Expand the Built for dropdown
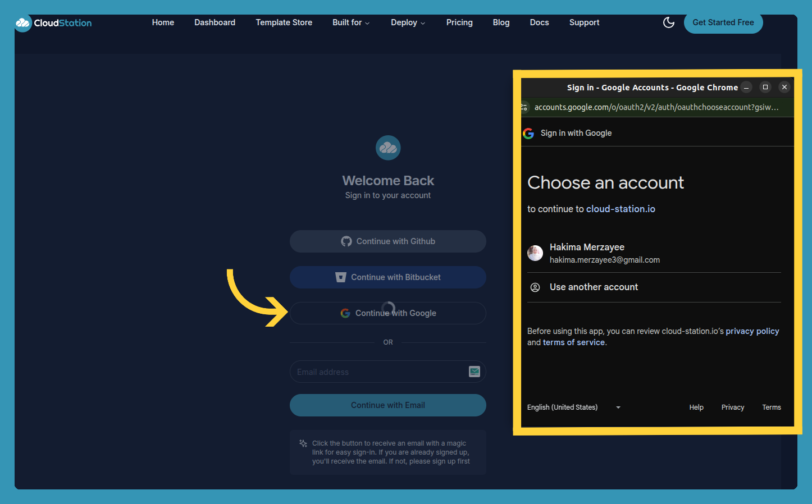 coord(351,22)
